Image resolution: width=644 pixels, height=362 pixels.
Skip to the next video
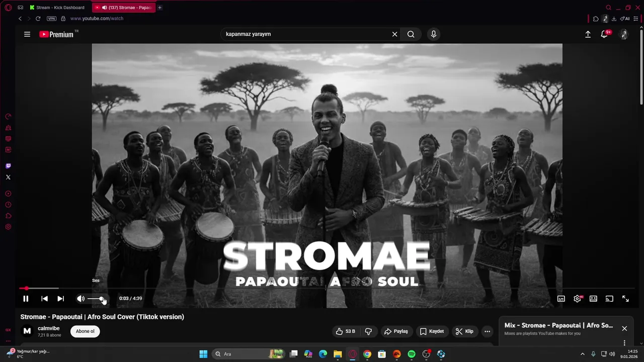pyautogui.click(x=60, y=299)
